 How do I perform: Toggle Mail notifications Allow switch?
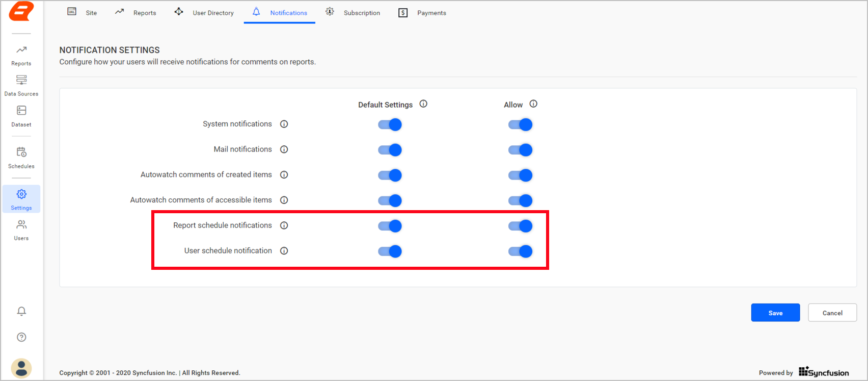(520, 150)
